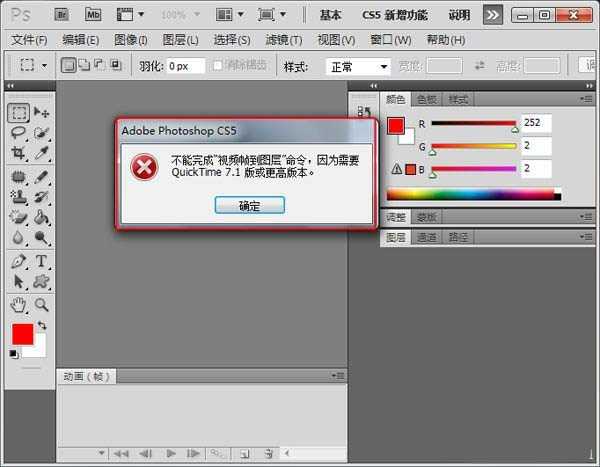Select the Lasso tool

(x=19, y=133)
